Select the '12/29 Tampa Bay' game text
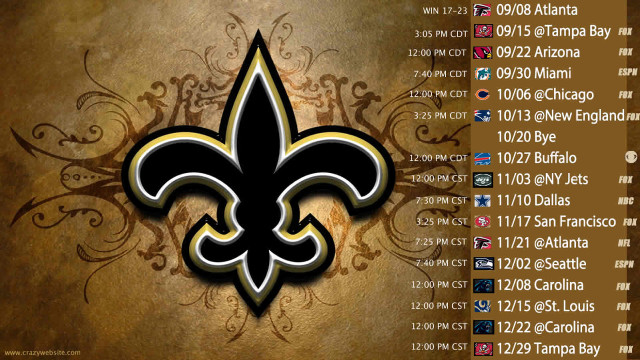Image resolution: width=640 pixels, height=360 pixels. pos(548,349)
